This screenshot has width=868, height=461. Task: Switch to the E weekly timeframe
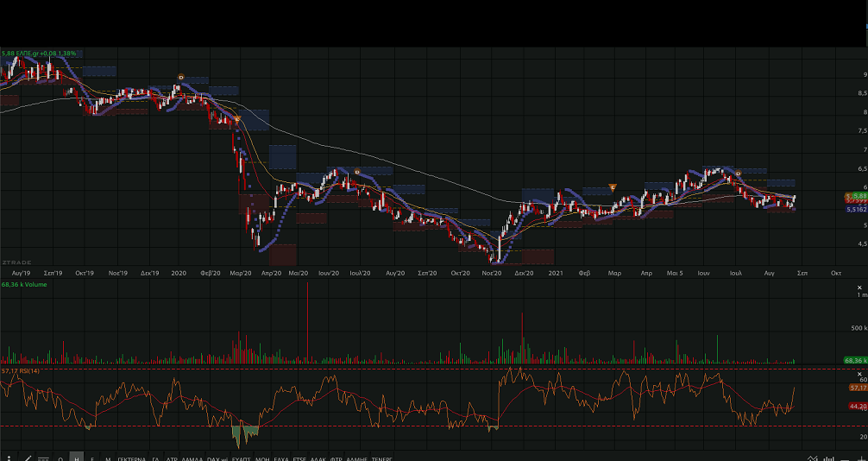[92, 457]
